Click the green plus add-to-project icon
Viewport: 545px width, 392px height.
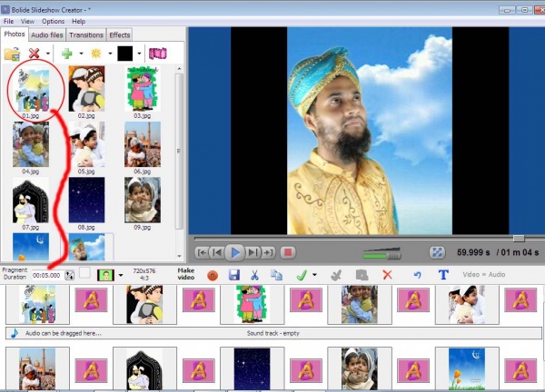pos(66,54)
